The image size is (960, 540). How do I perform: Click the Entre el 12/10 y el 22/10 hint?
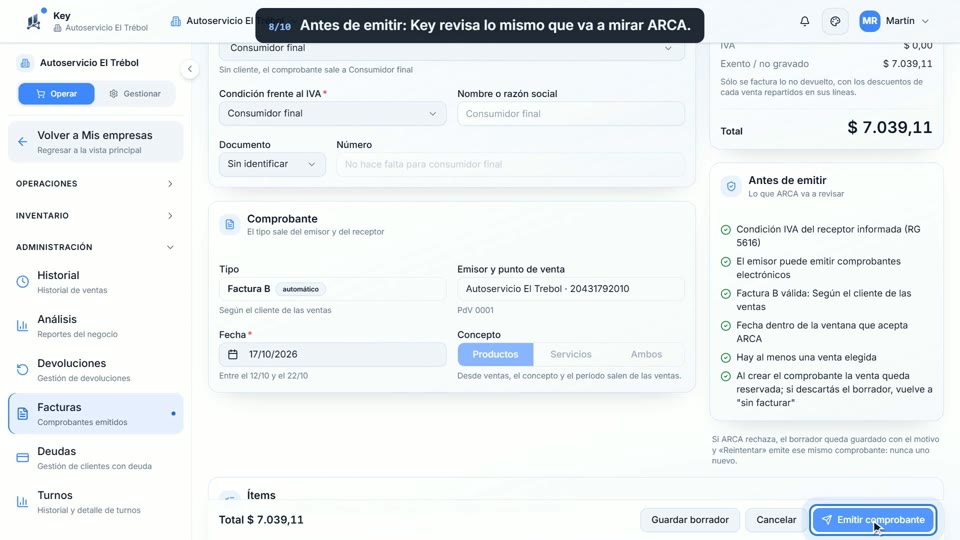(x=263, y=376)
